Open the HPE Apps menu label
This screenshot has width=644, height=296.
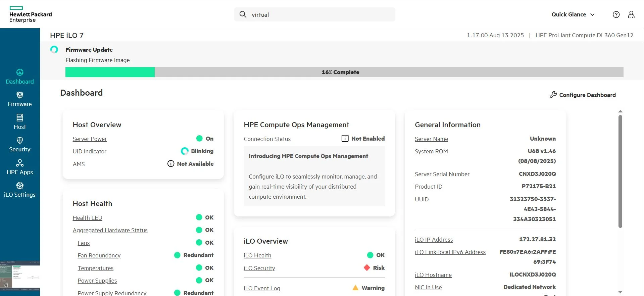coord(20,172)
